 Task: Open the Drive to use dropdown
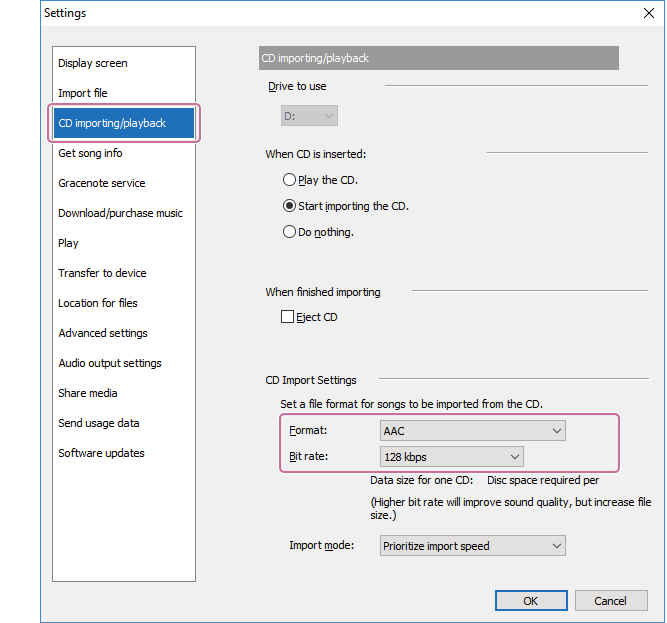309,116
